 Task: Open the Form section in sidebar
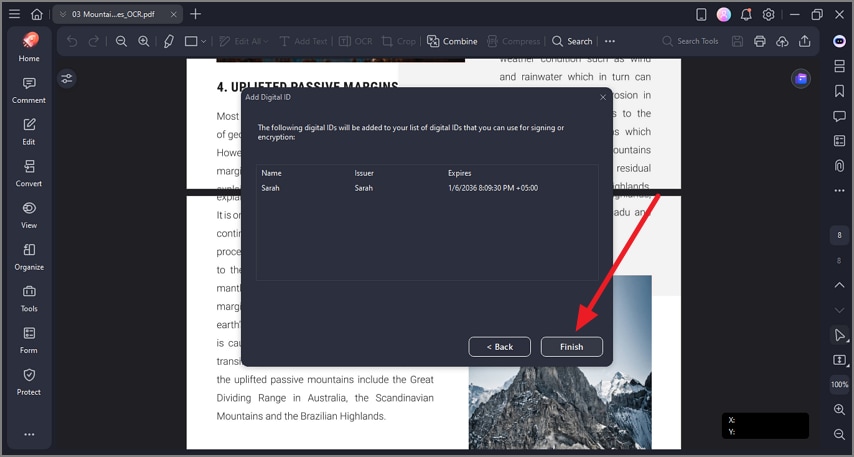[x=29, y=340]
